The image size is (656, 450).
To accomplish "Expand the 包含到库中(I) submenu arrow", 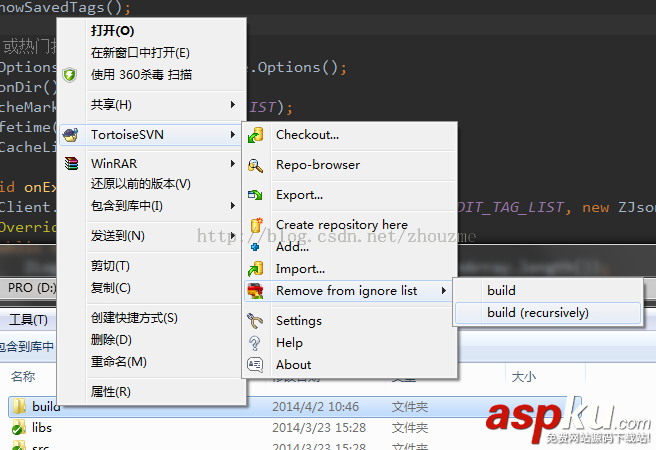I will pyautogui.click(x=233, y=206).
